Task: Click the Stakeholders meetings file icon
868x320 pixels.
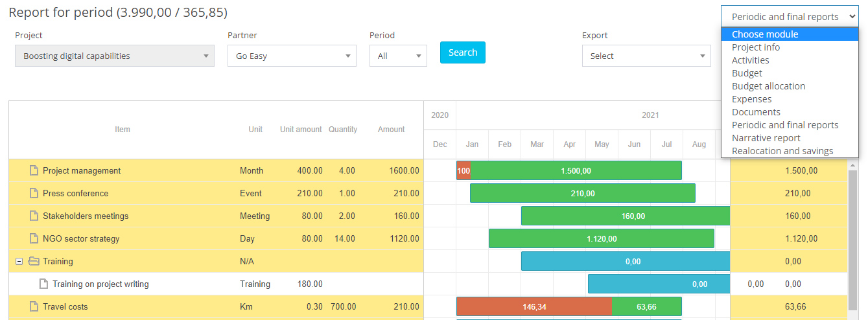Action: 34,216
